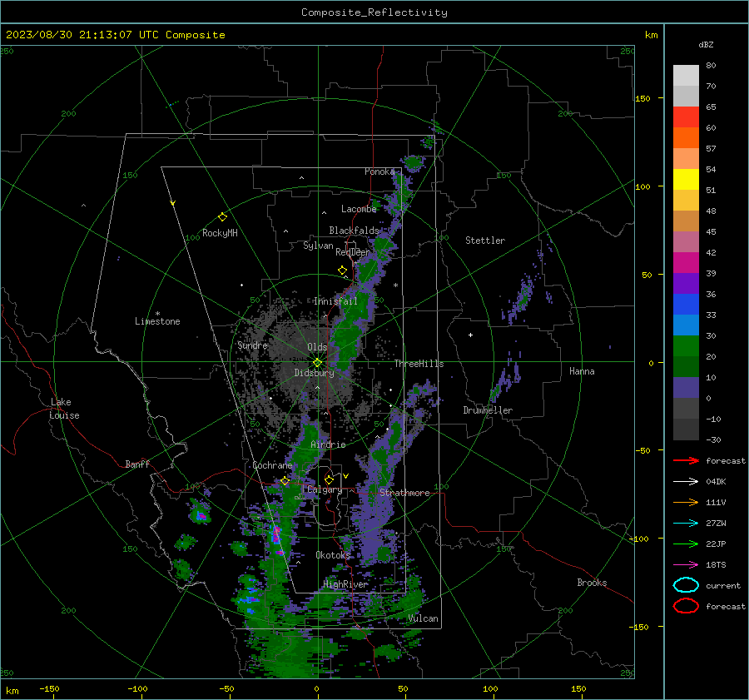Click the Strathmore label
Screen dimensions: 749x700
pyautogui.click(x=404, y=493)
